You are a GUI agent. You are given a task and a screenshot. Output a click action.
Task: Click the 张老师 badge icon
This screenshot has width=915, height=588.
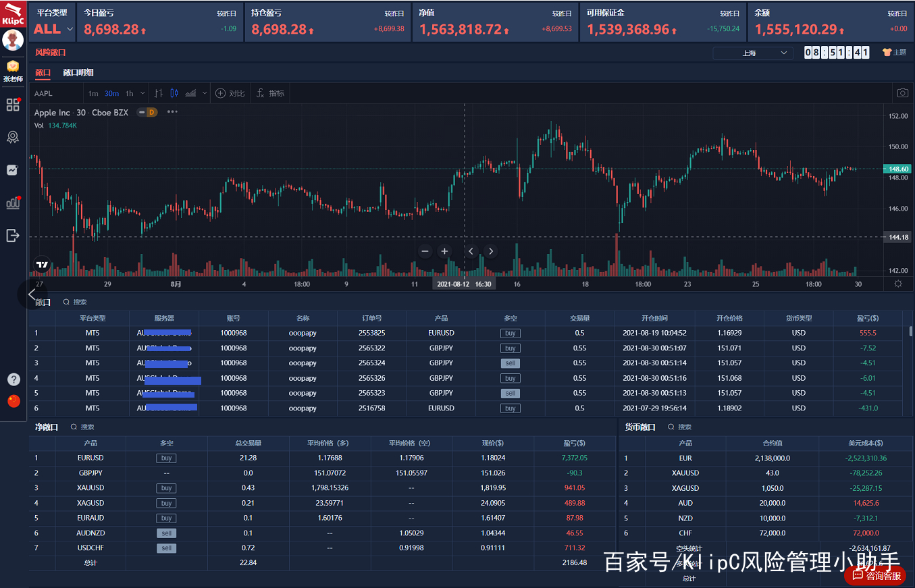13,66
